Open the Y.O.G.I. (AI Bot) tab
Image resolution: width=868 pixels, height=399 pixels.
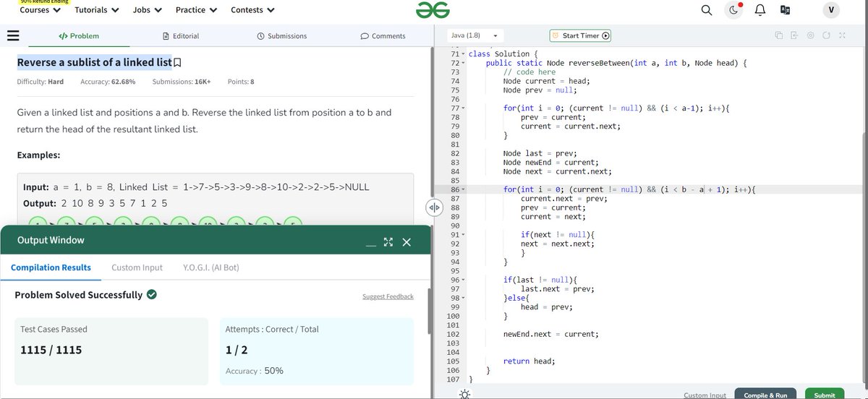pyautogui.click(x=211, y=267)
